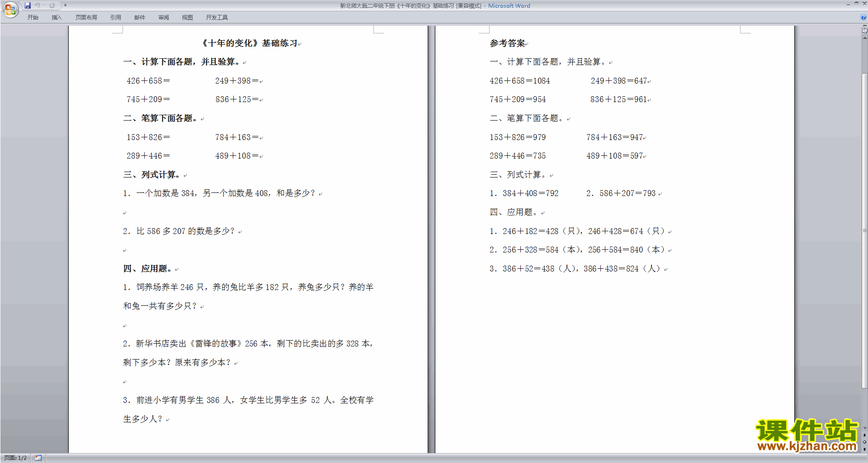Image resolution: width=868 pixels, height=463 pixels.
Task: Click the answer 489+108=597
Action: tap(614, 156)
